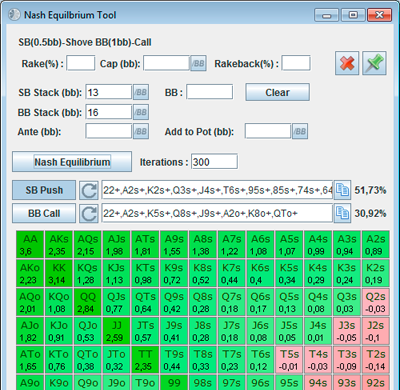Click the T4s cell showing -0,03

point(318,360)
